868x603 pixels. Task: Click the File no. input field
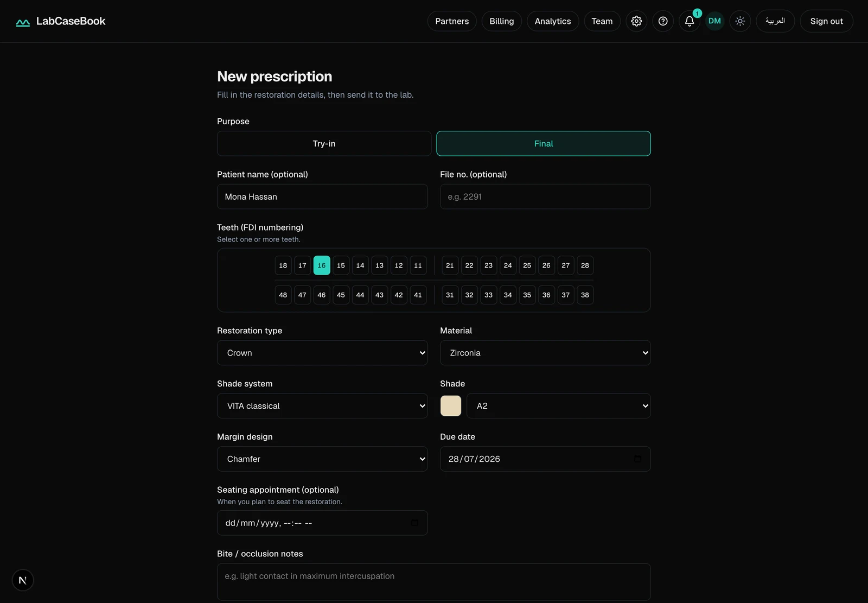[545, 196]
